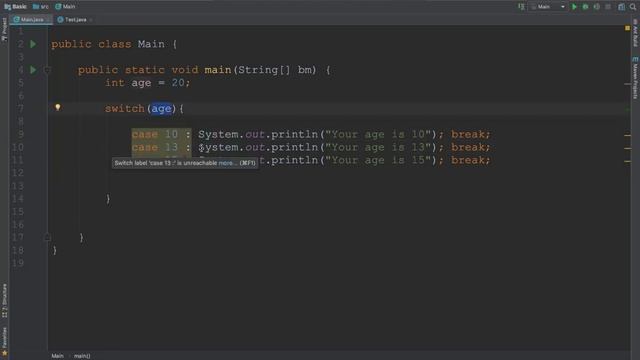
Task: Click the Main class breadcrumb at top
Action: (65, 7)
